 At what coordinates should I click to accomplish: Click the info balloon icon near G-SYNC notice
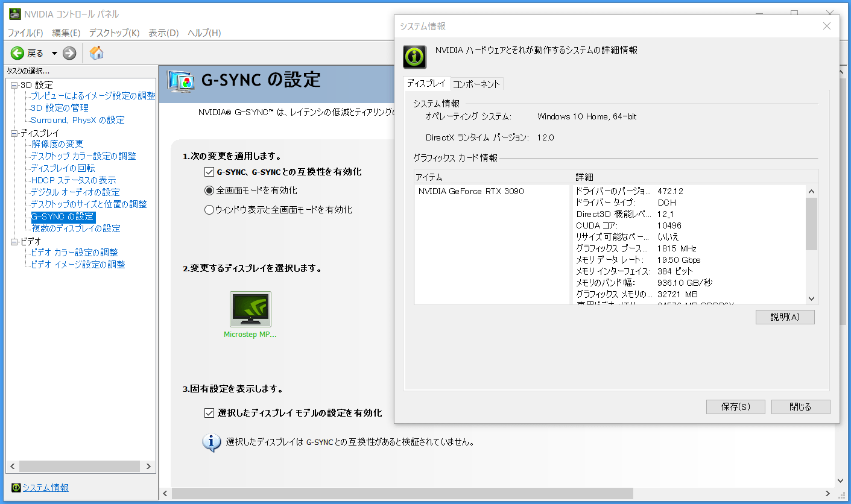(x=211, y=443)
